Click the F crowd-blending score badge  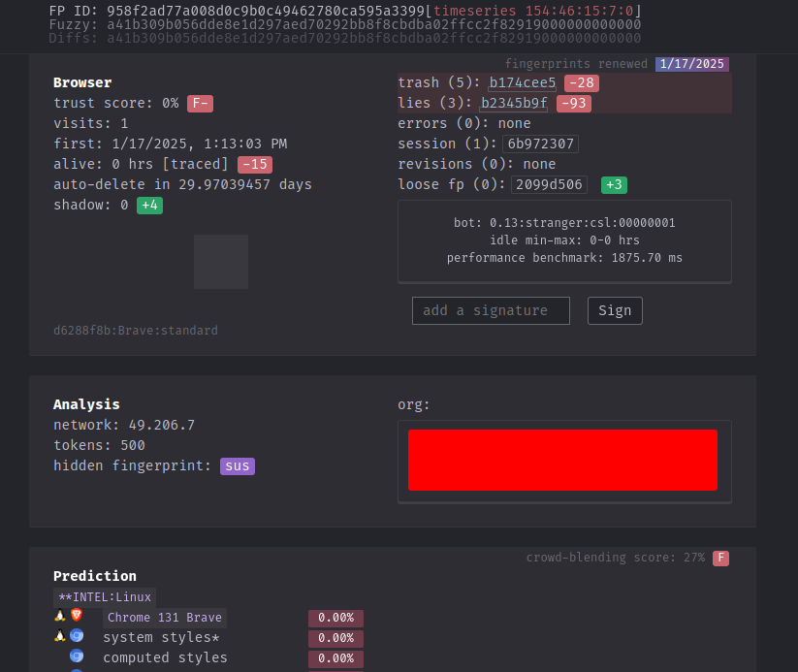pyautogui.click(x=721, y=558)
